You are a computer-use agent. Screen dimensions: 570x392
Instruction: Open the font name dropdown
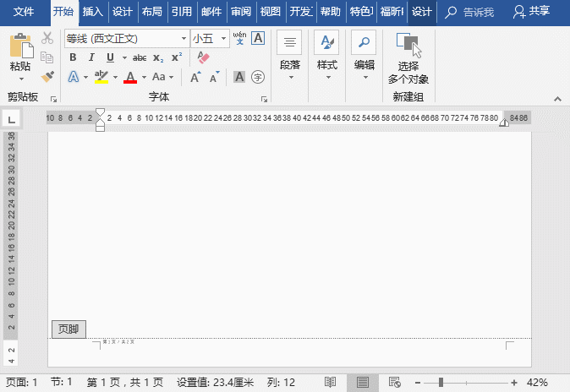[x=184, y=39]
